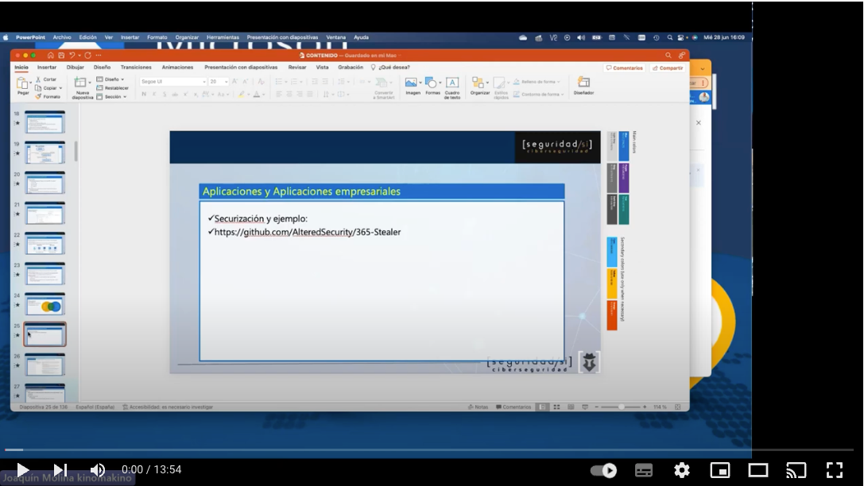The image size is (868, 486).
Task: Toggle the autoplay switch
Action: tap(605, 470)
